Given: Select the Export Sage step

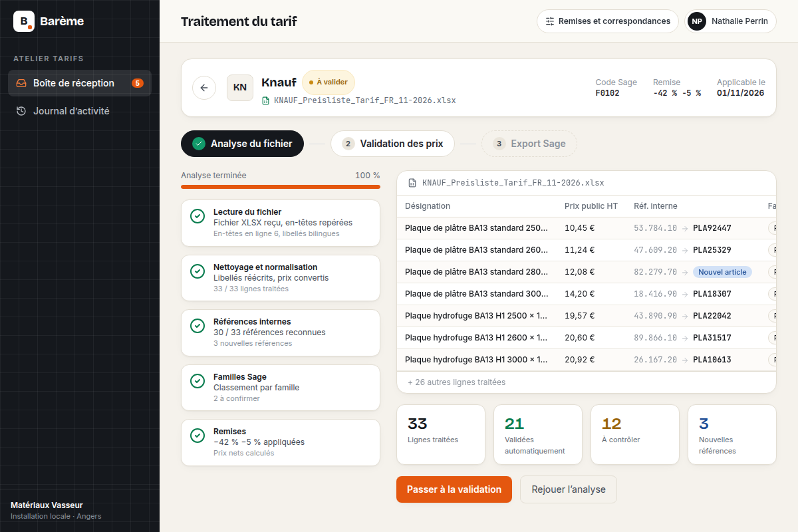Looking at the screenshot, I should 529,144.
